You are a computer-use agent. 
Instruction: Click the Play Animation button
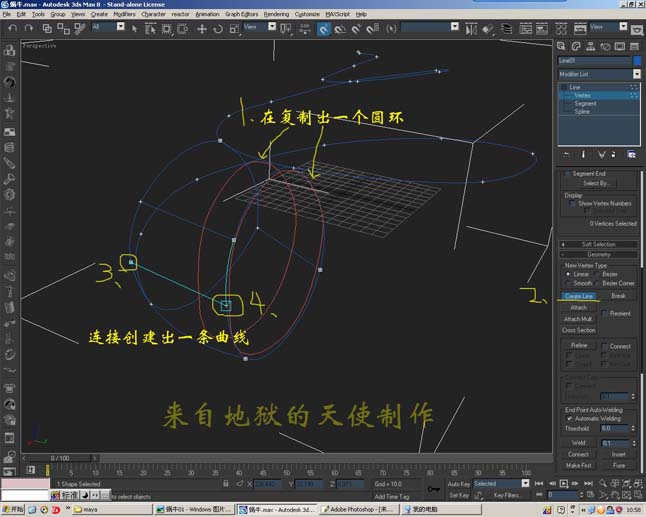[564, 483]
